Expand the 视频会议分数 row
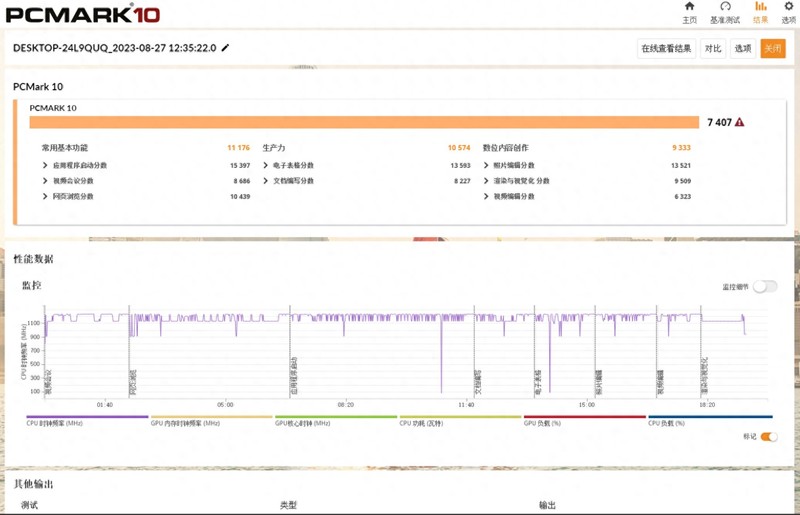The image size is (800, 515). pos(45,181)
